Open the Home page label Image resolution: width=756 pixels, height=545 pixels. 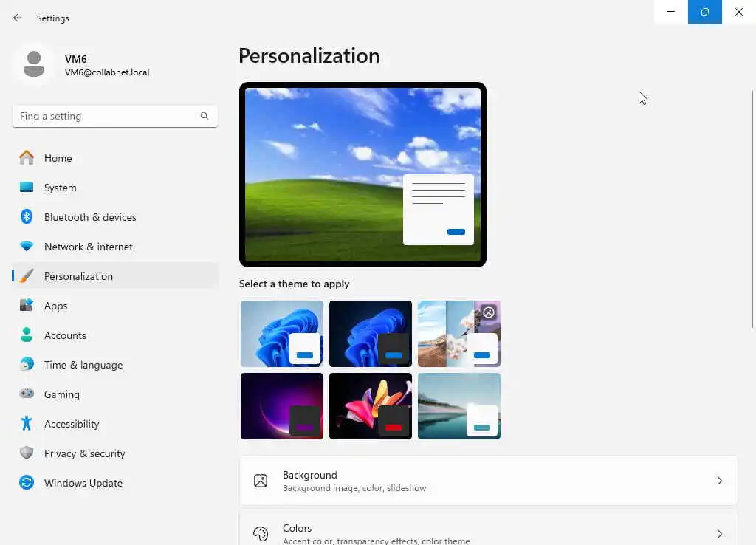(58, 158)
